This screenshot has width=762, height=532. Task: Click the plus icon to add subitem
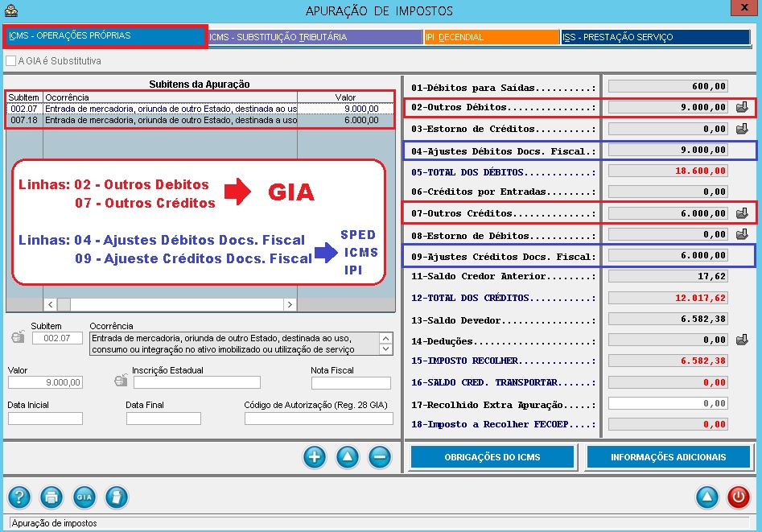click(x=315, y=457)
